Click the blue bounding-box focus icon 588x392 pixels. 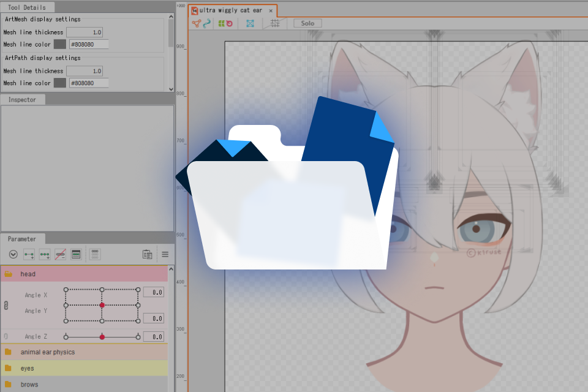point(250,24)
